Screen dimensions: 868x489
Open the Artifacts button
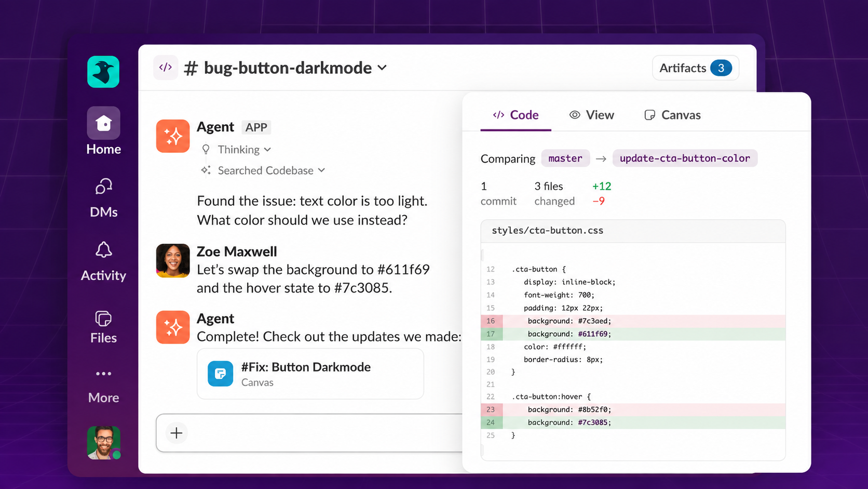click(x=695, y=68)
